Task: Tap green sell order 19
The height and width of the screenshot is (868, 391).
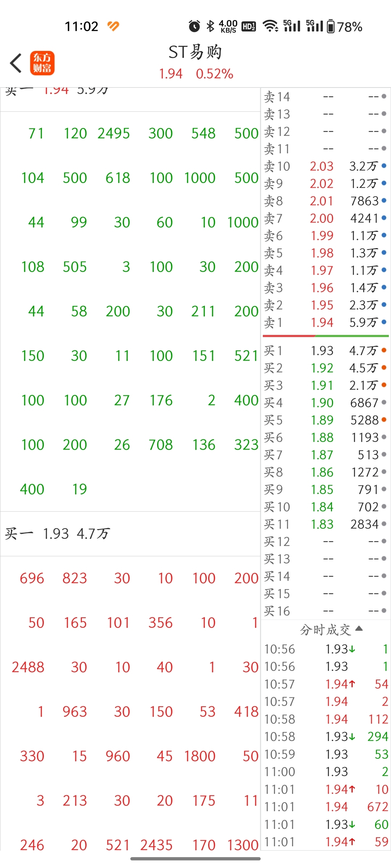Action: (80, 489)
